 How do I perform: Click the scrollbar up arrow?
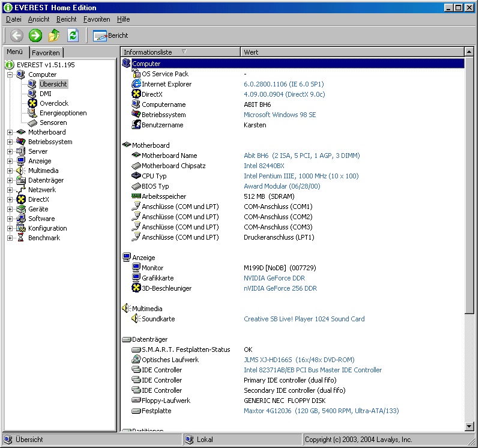click(x=469, y=52)
